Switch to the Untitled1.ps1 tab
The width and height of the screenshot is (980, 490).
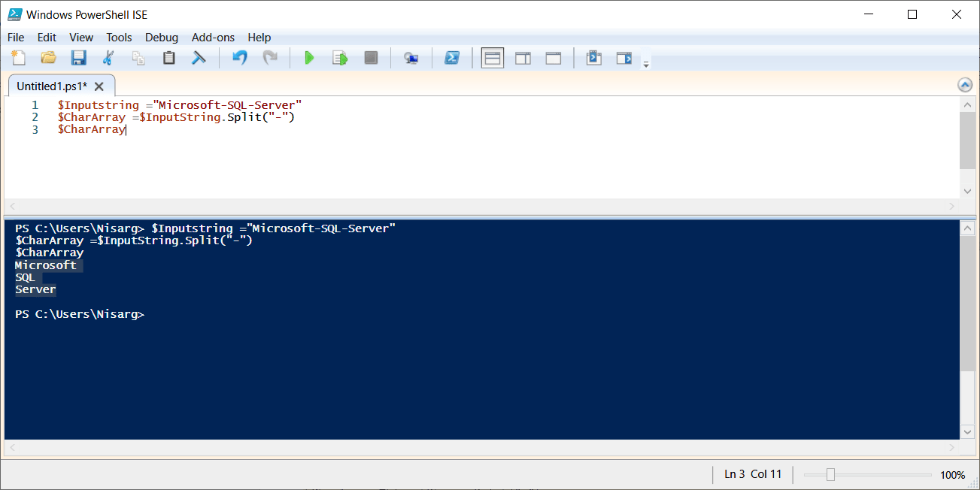click(53, 86)
